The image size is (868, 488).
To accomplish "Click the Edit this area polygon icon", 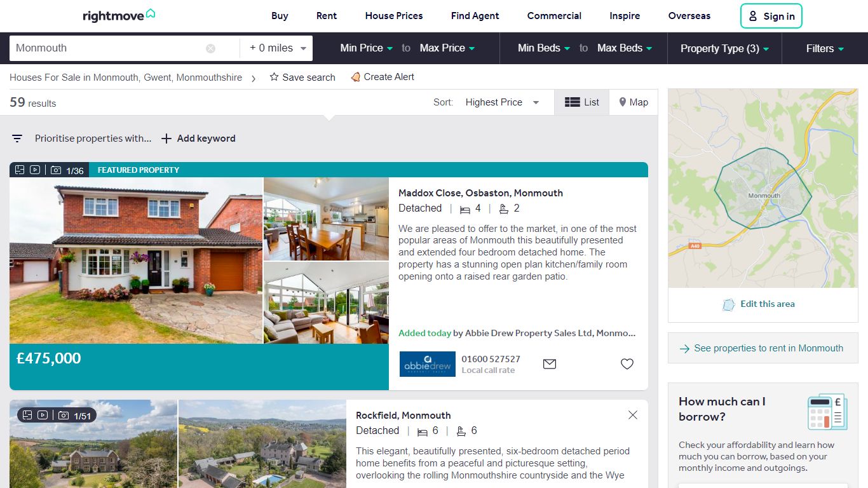I will pyautogui.click(x=729, y=304).
